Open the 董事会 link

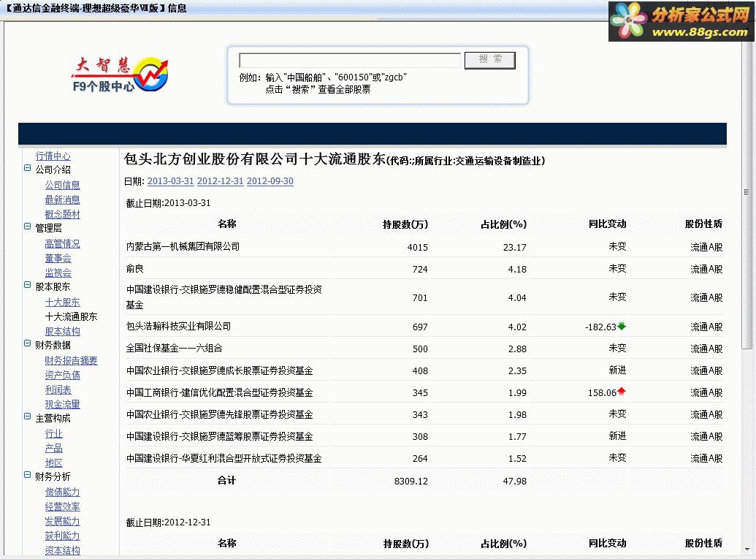click(x=58, y=258)
